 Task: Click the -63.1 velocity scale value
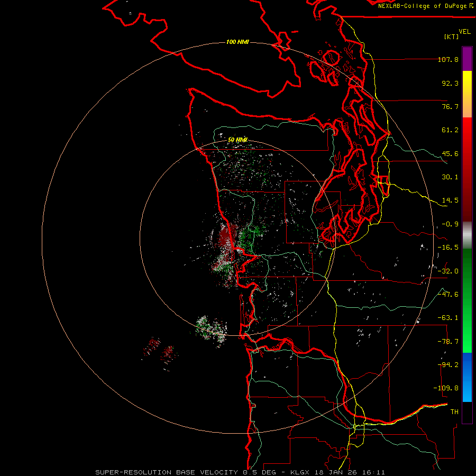448,318
